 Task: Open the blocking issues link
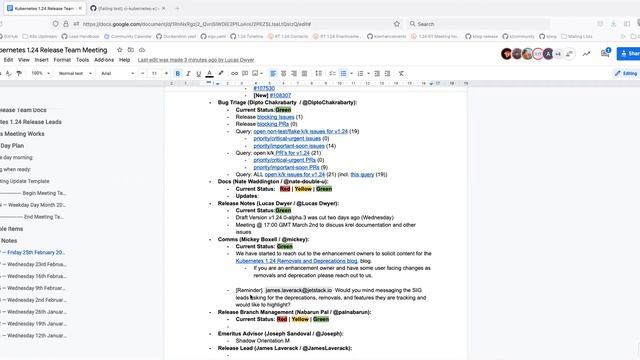pos(276,117)
